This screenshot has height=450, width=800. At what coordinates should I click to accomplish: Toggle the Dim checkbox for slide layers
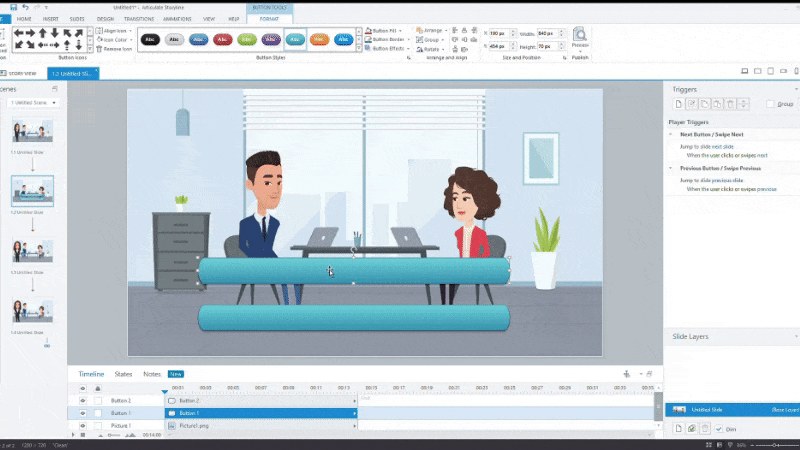[x=718, y=428]
